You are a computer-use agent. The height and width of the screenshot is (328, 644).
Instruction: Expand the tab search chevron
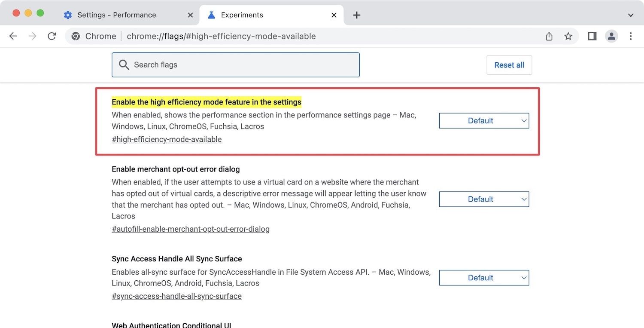click(631, 15)
